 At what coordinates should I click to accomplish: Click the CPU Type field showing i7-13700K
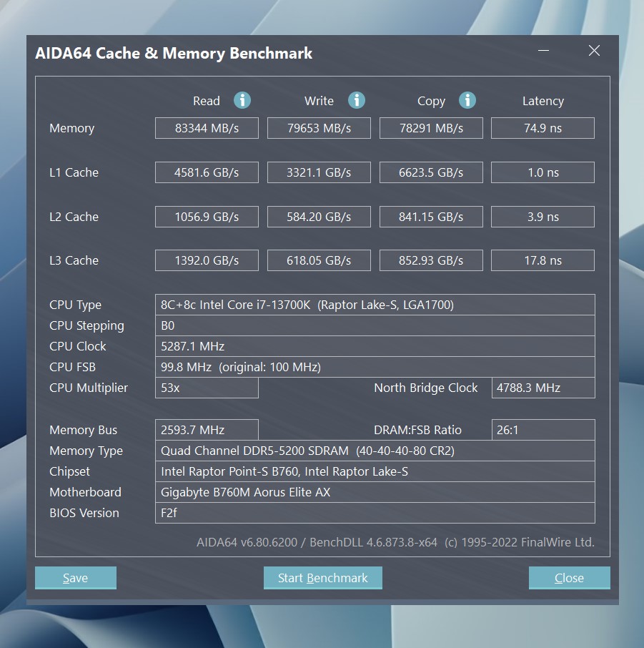(375, 305)
